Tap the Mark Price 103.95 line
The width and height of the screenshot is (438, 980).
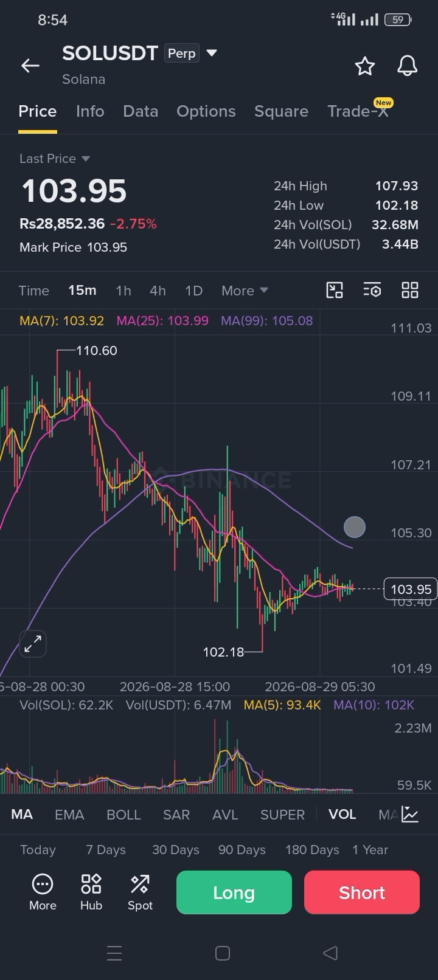[73, 247]
